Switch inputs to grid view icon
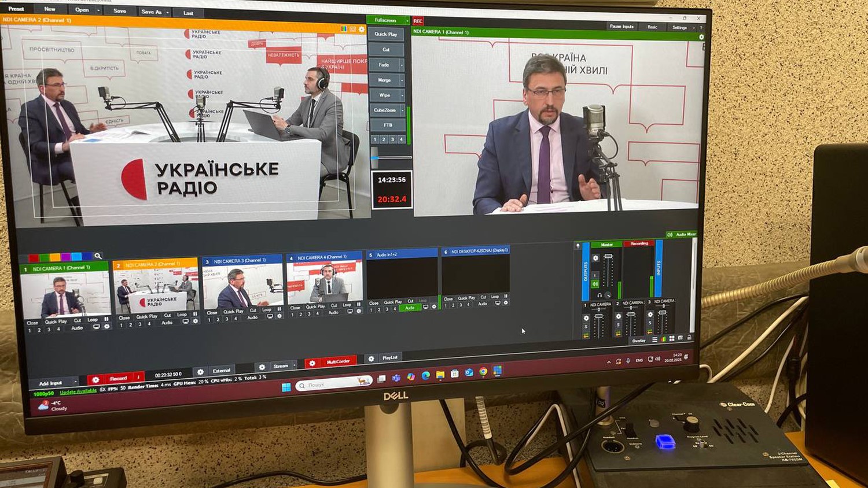Screen dimensions: 868x488 (672, 338)
